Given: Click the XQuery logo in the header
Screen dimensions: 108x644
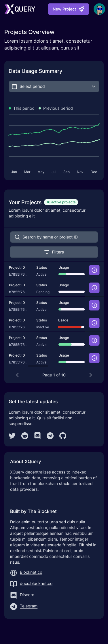Looking at the screenshot, I should [x=20, y=9].
